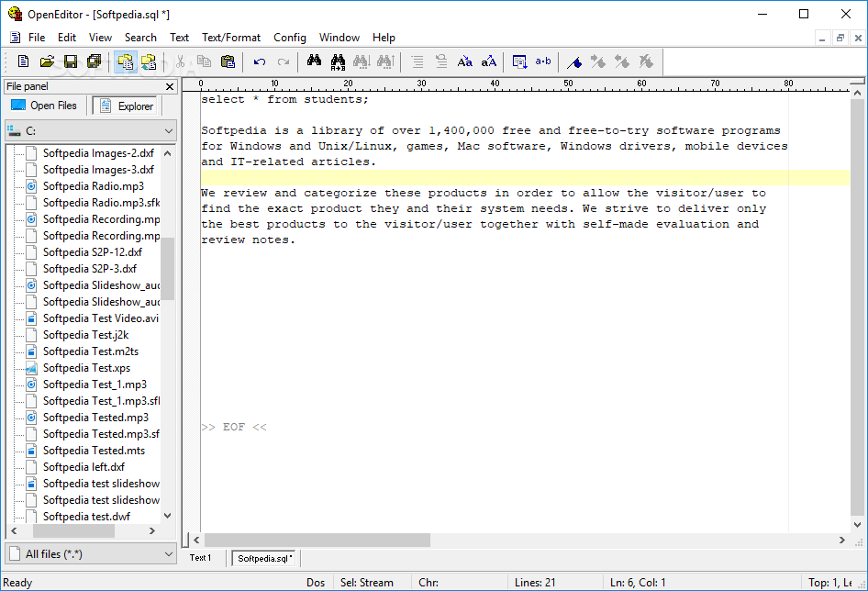
Task: Open the Text menu
Action: pyautogui.click(x=179, y=38)
